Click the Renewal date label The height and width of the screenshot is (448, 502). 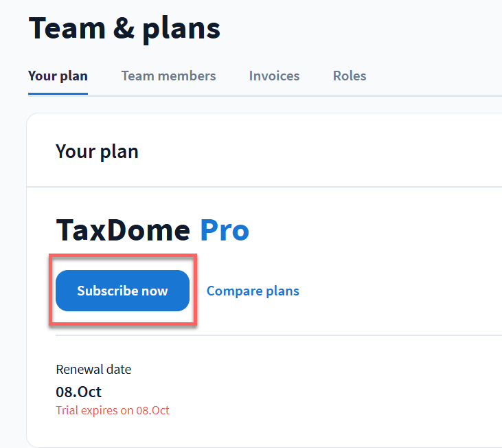[93, 369]
